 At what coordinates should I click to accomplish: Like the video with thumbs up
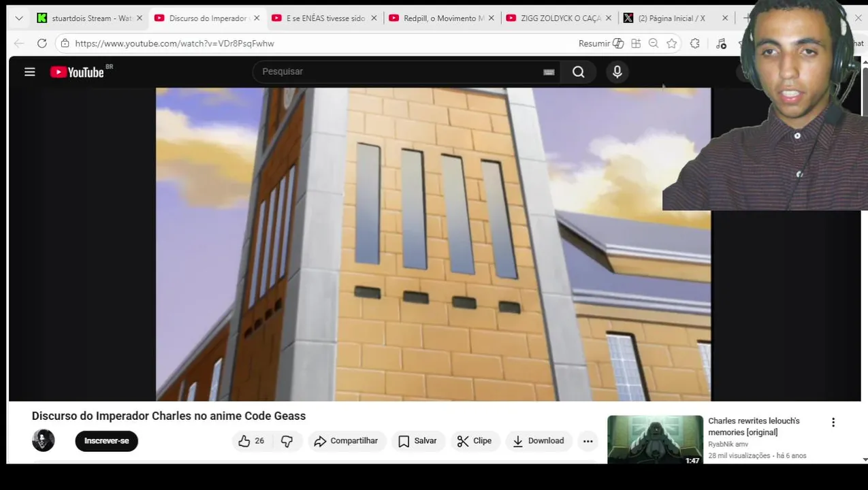click(x=251, y=441)
